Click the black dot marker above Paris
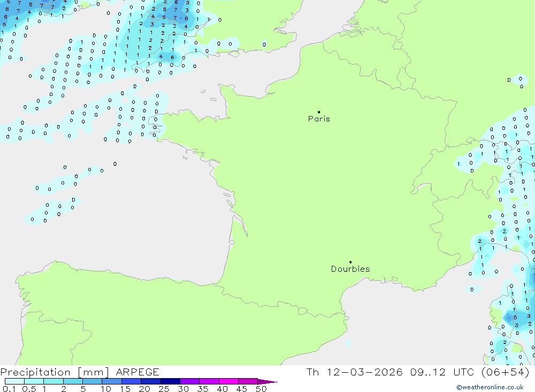This screenshot has height=392, width=535. (x=319, y=112)
